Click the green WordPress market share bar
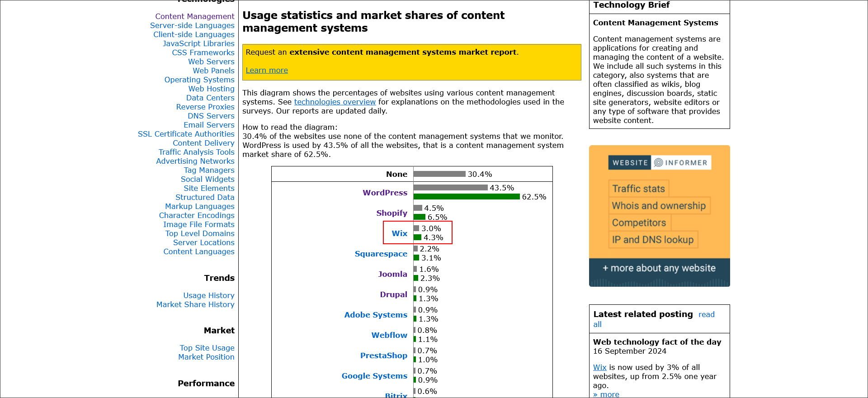The width and height of the screenshot is (868, 398). pyautogui.click(x=467, y=197)
